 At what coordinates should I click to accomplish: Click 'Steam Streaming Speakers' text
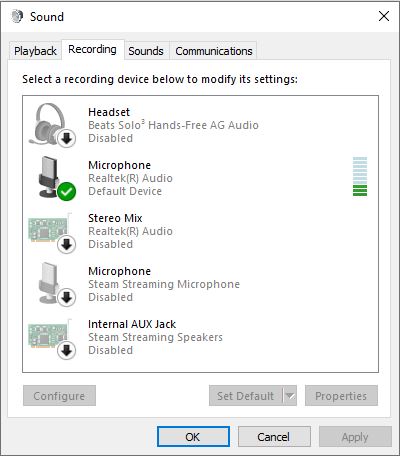[x=155, y=337]
